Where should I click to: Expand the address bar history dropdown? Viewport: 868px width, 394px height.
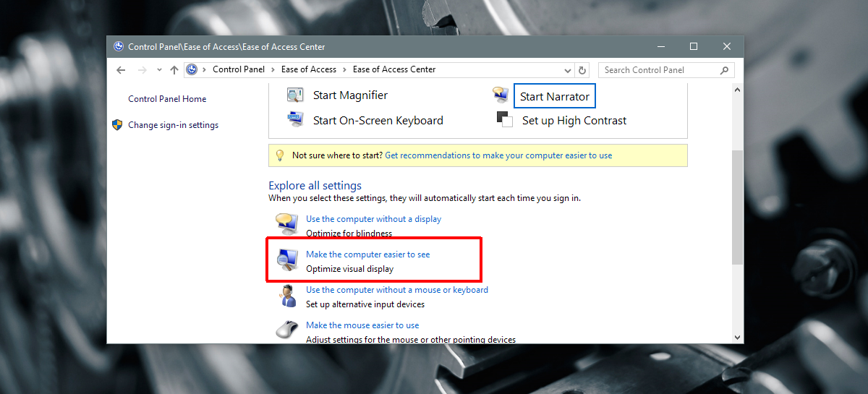(x=568, y=70)
